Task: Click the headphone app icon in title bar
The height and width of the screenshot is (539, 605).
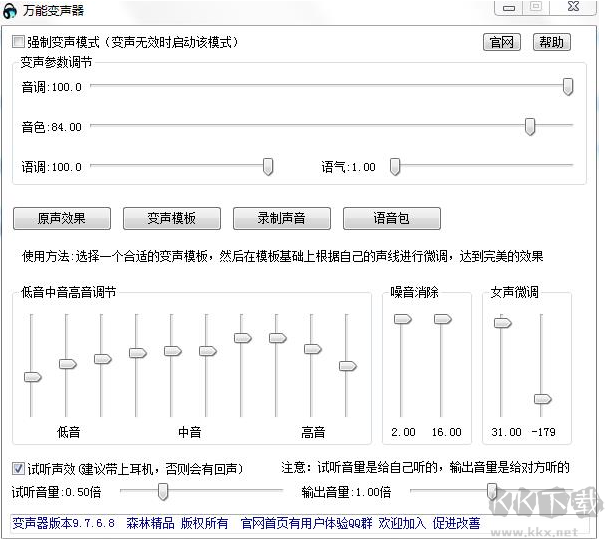Action: click(11, 10)
